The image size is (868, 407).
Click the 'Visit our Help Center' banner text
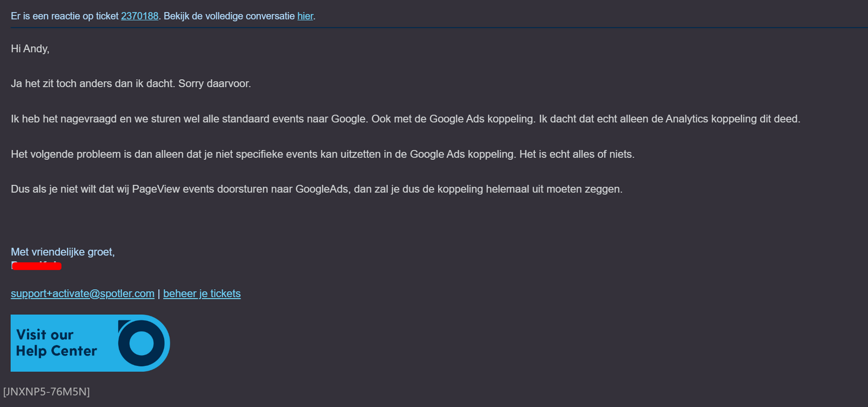56,343
